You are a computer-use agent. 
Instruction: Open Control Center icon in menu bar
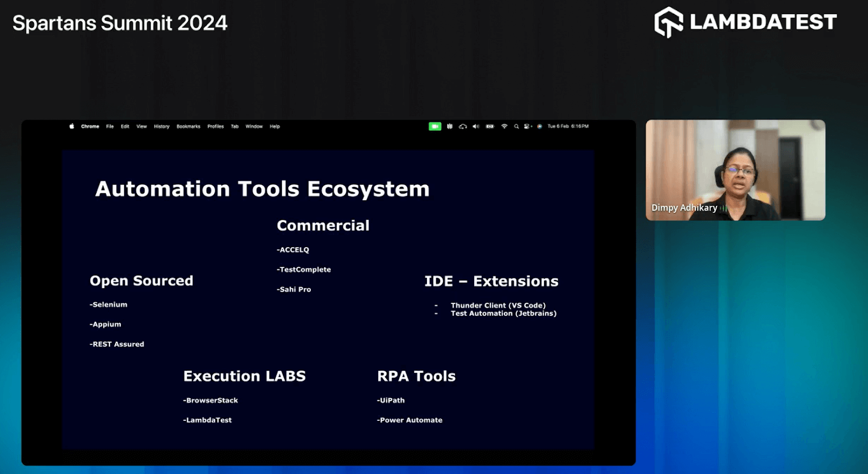527,127
